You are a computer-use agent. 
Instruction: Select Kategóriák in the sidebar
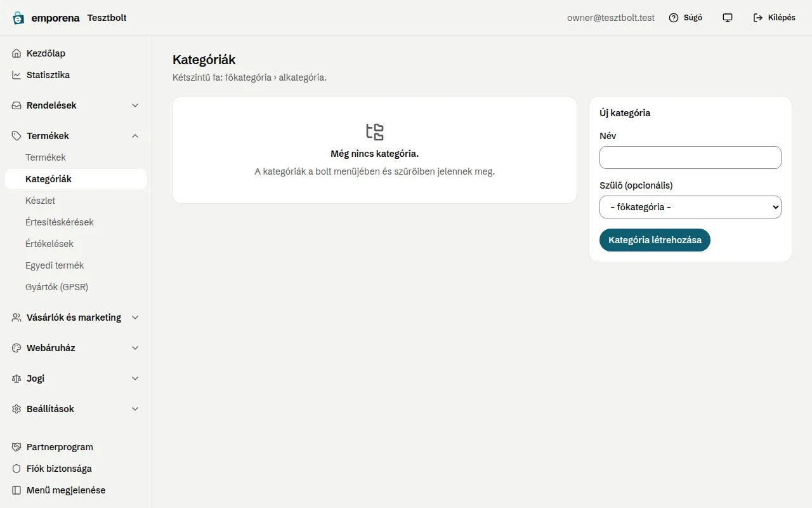coord(76,179)
